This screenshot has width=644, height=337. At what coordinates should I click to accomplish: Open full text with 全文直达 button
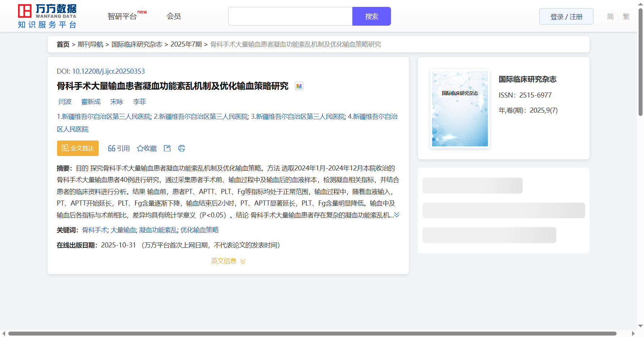(x=78, y=148)
